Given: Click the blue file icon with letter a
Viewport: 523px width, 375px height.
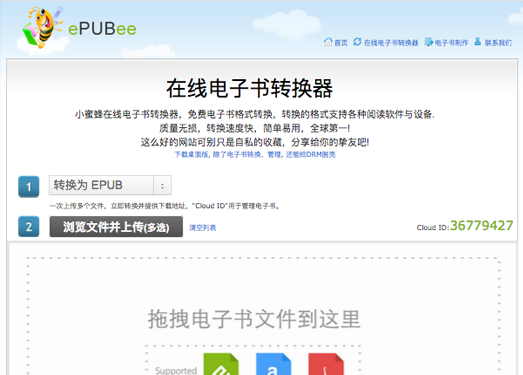Looking at the screenshot, I should click(x=274, y=364).
